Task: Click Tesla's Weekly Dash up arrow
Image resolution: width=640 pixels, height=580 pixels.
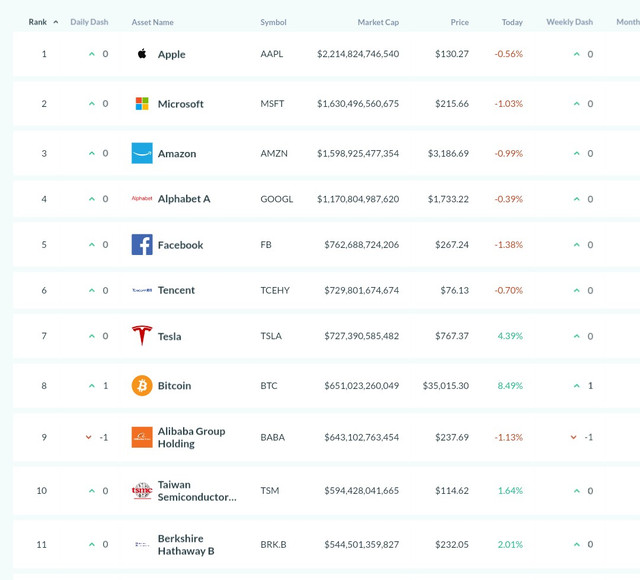Action: [x=577, y=336]
